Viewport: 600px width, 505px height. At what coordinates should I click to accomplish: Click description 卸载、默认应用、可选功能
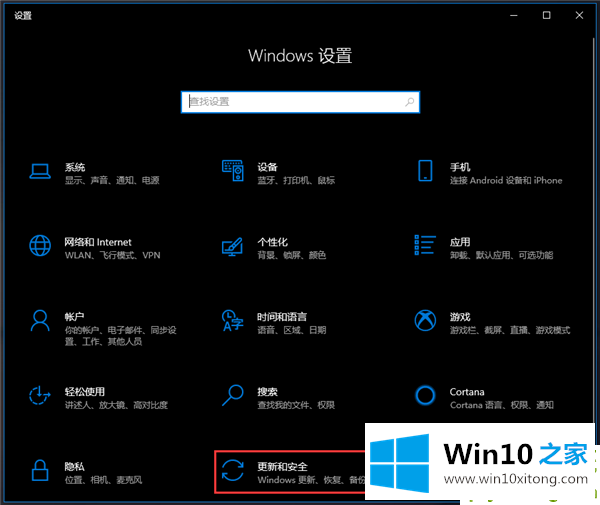coord(501,255)
